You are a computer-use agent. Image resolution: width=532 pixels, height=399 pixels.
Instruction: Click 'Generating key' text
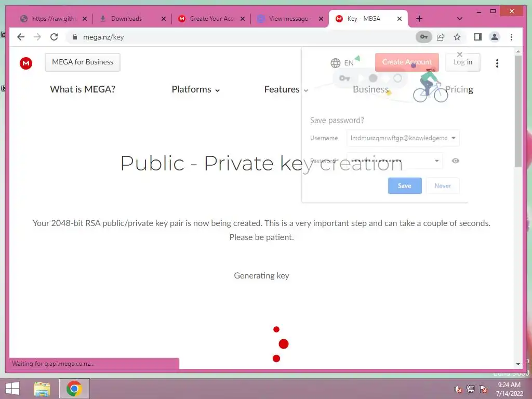[x=262, y=275]
